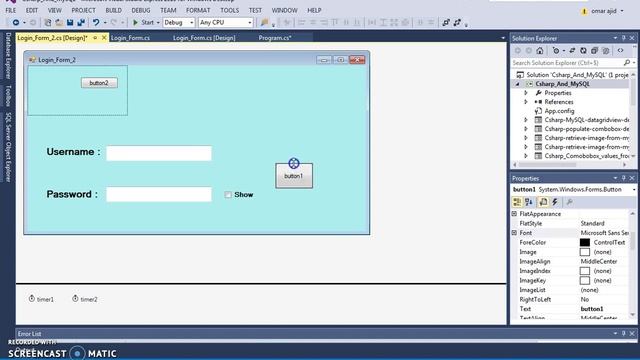Click Show All Files icon
640x360 pixels.
click(606, 51)
